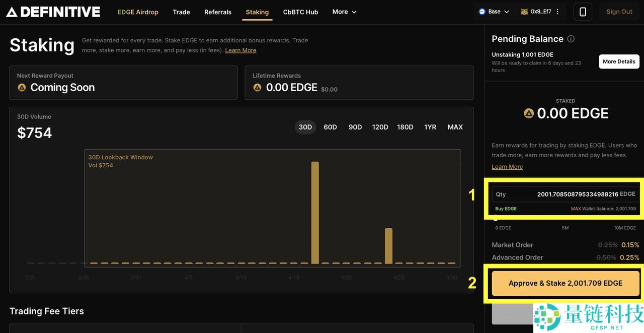644x333 pixels.
Task: Click the Pending Balance info icon
Action: pos(571,39)
